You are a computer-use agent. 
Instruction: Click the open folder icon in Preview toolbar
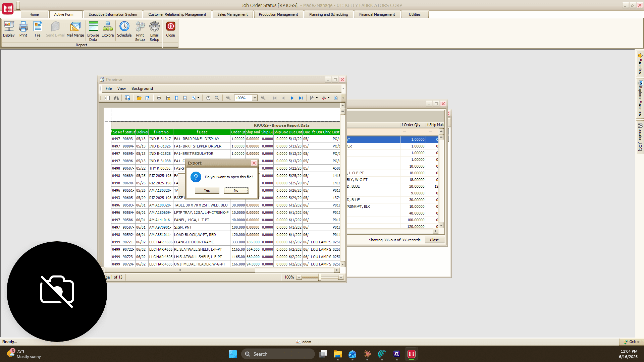139,98
